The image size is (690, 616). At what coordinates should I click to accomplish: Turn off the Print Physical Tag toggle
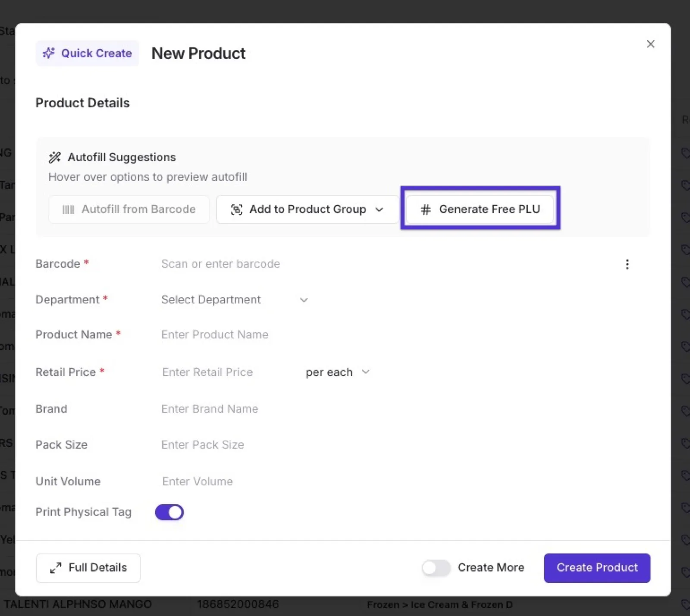pos(169,512)
